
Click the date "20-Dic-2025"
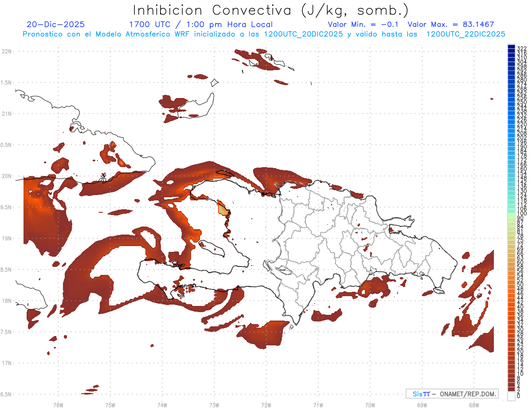pos(55,24)
